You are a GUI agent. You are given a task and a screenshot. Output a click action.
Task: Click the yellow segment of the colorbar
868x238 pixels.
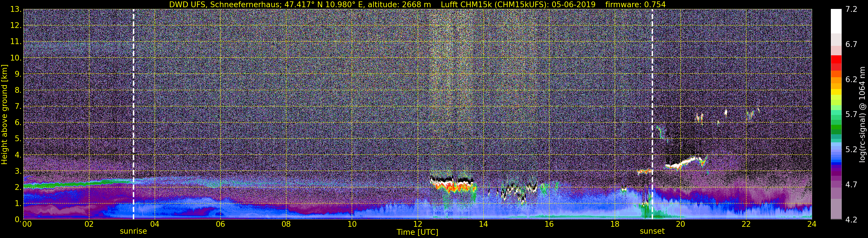tap(836, 92)
